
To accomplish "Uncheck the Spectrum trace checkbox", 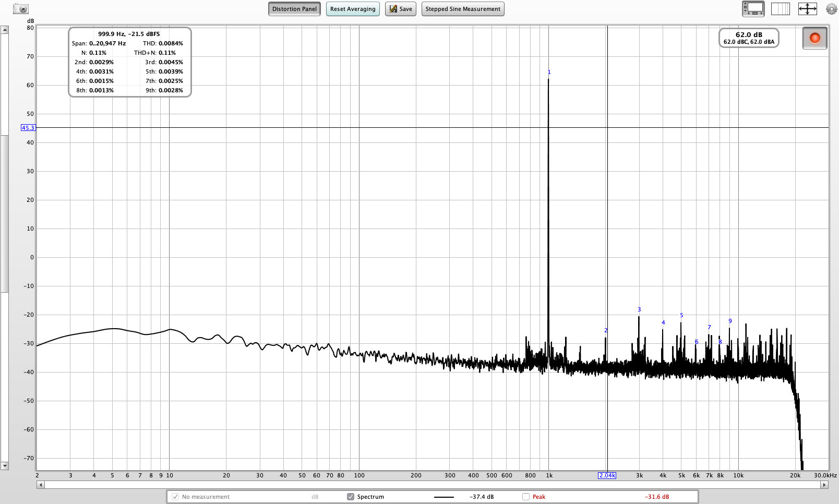I will (351, 497).
